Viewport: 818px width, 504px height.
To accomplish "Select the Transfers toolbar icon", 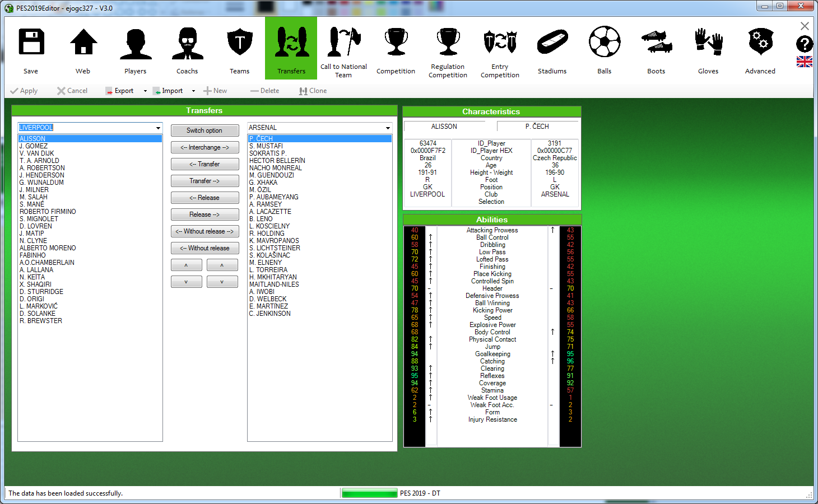I will [291, 48].
